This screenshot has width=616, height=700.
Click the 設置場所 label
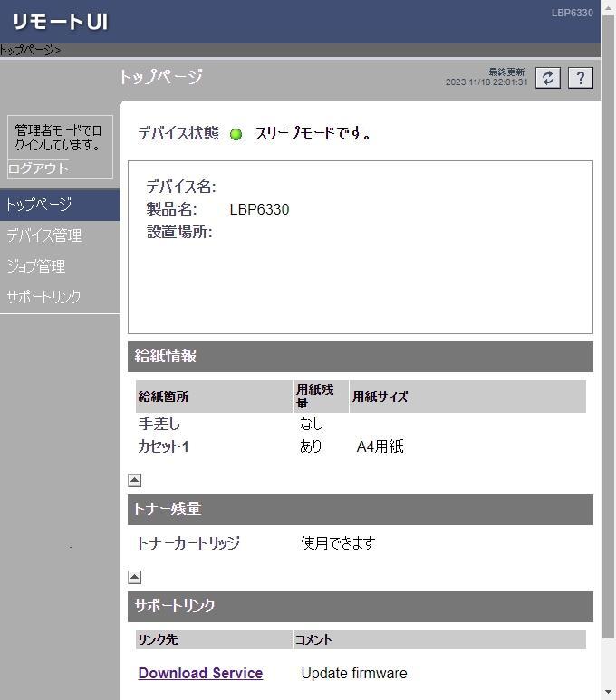[x=179, y=232]
